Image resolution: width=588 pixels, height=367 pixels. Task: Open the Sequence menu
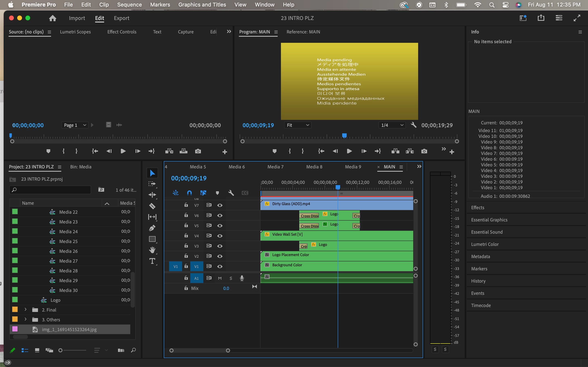click(129, 5)
